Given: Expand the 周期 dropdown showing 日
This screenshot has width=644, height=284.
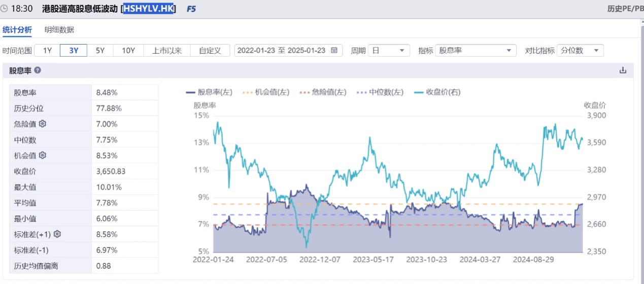Looking at the screenshot, I should [x=389, y=50].
